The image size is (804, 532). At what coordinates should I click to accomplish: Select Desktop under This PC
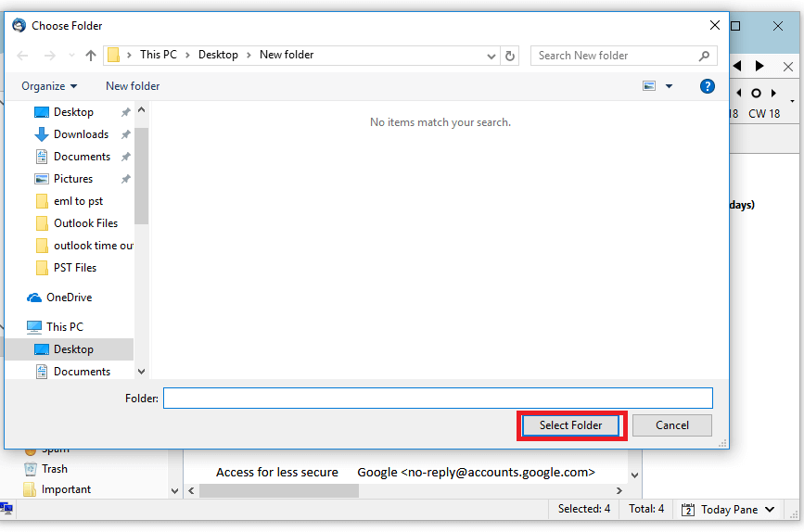(x=73, y=349)
